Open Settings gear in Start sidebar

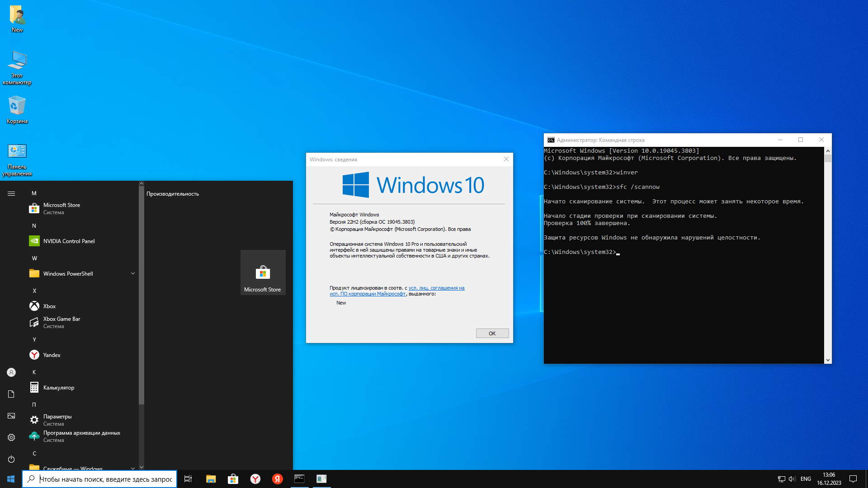11,437
